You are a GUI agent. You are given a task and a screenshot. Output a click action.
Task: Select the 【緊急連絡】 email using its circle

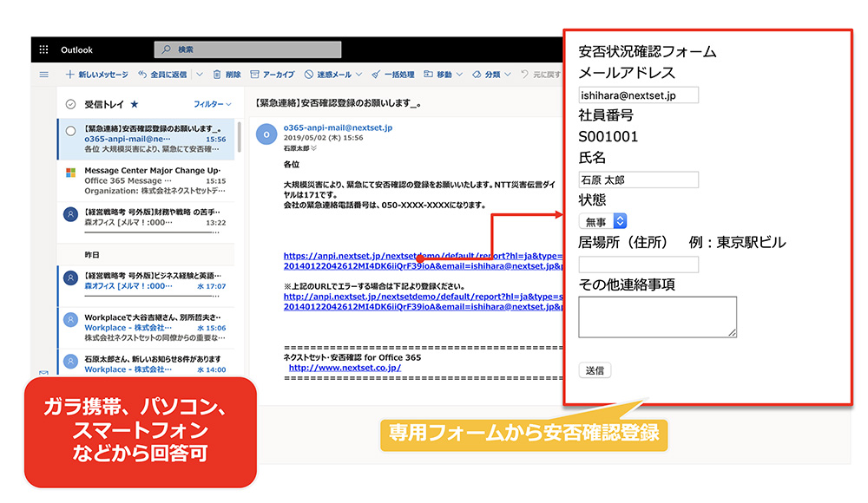(70, 131)
